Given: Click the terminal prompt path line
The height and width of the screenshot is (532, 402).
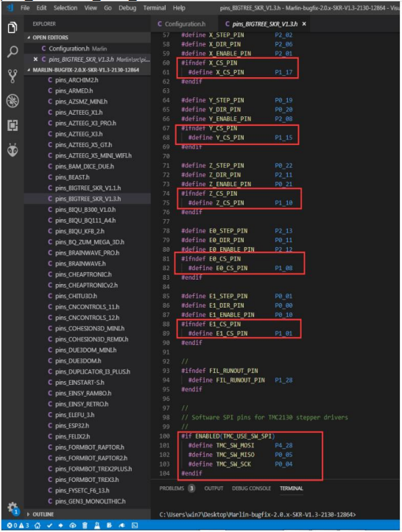Looking at the screenshot, I should coord(258,514).
